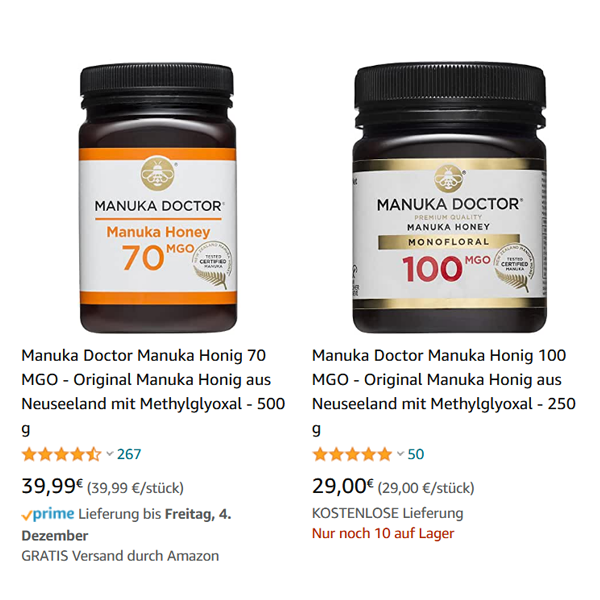Click 'Nur noch 10 auf Lager' text
The image size is (600, 600).
383,533
